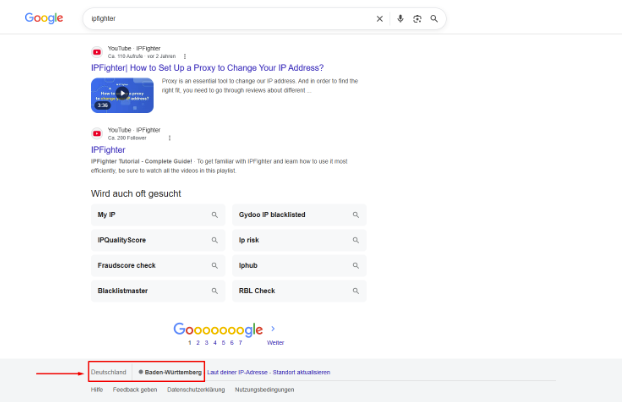Click the Weiter next-page link

pos(275,343)
